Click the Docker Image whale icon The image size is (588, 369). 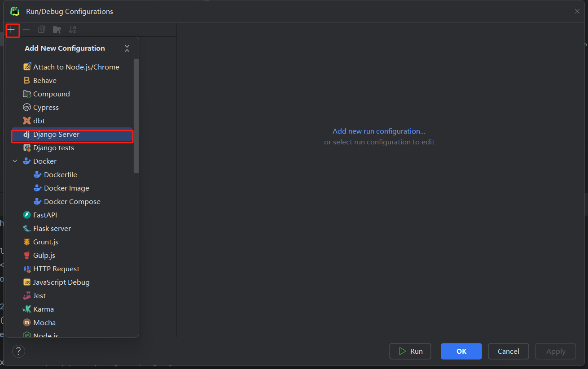click(38, 188)
